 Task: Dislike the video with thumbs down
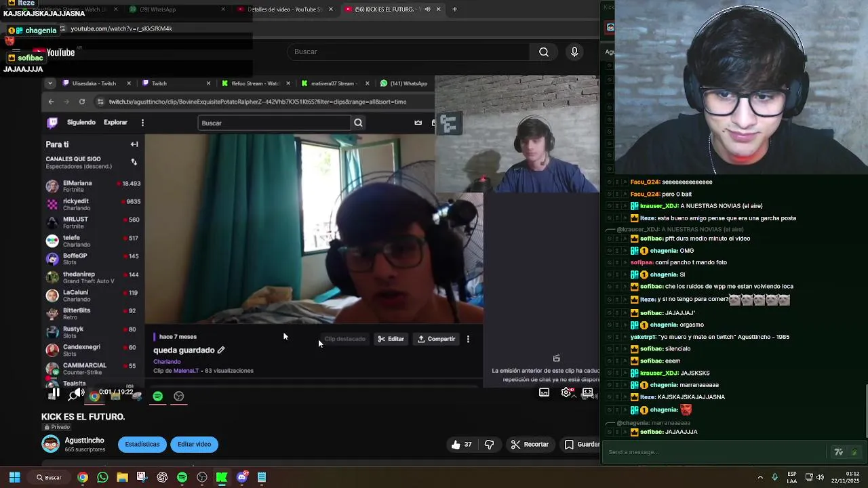coord(490,445)
